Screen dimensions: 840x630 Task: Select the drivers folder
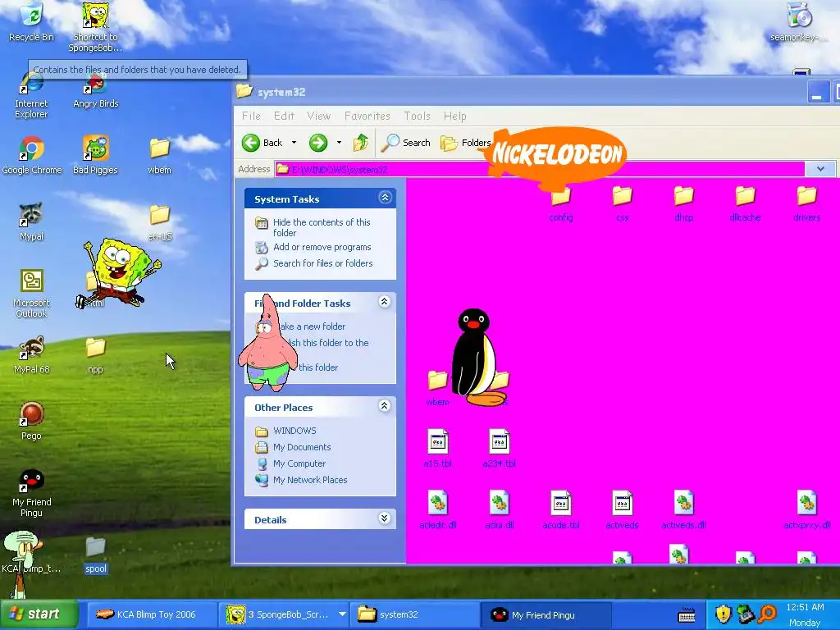807,203
